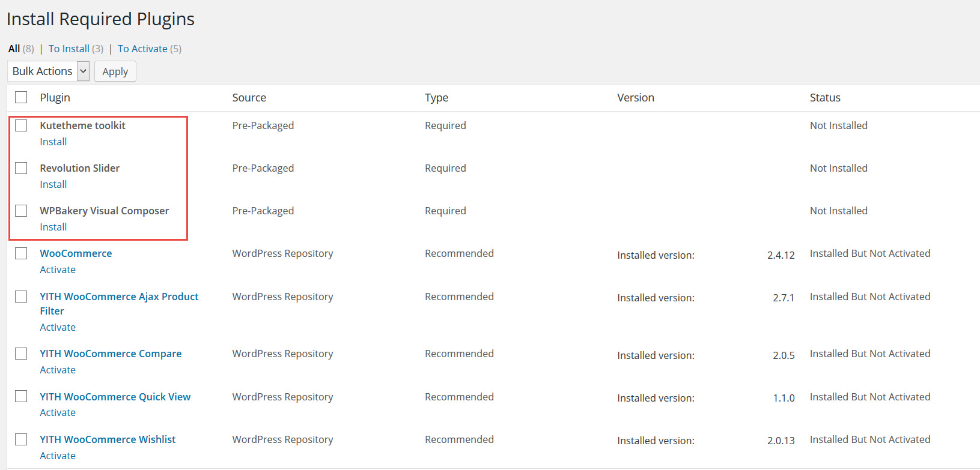Viewport: 980px width, 470px height.
Task: Click the Status column header
Action: pyautogui.click(x=825, y=97)
